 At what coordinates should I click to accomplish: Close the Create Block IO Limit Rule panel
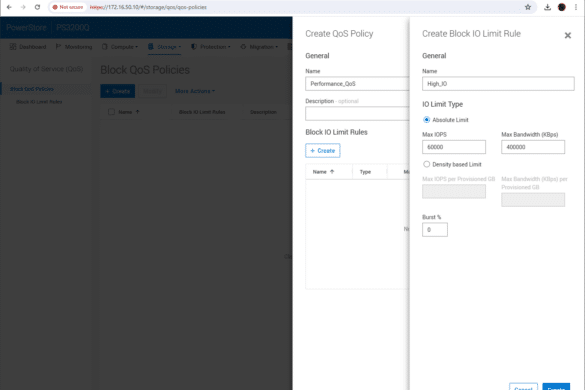567,35
